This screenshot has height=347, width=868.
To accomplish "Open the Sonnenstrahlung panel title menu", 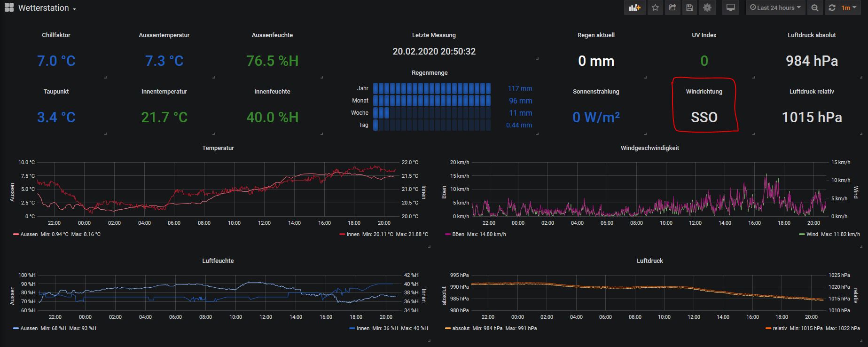I will click(x=596, y=92).
